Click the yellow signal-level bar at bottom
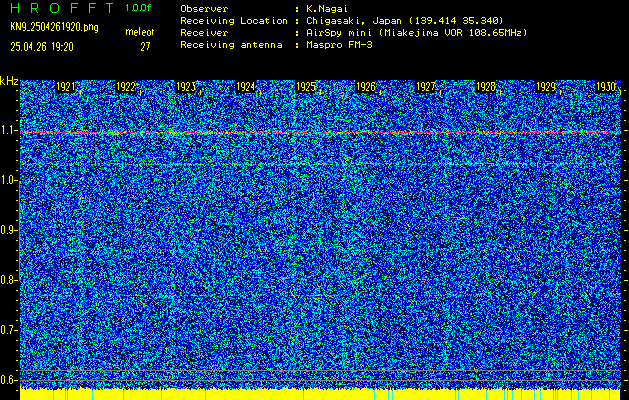The image size is (629, 400). [320, 394]
